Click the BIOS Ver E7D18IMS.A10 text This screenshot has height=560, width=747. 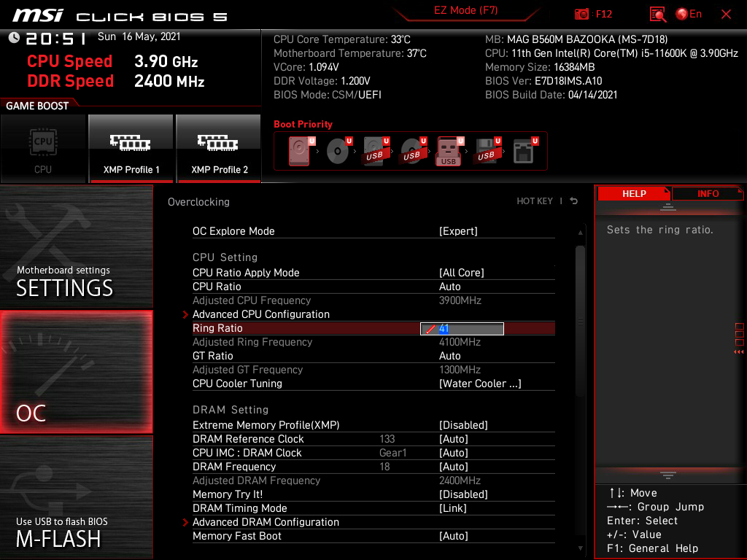tap(543, 81)
